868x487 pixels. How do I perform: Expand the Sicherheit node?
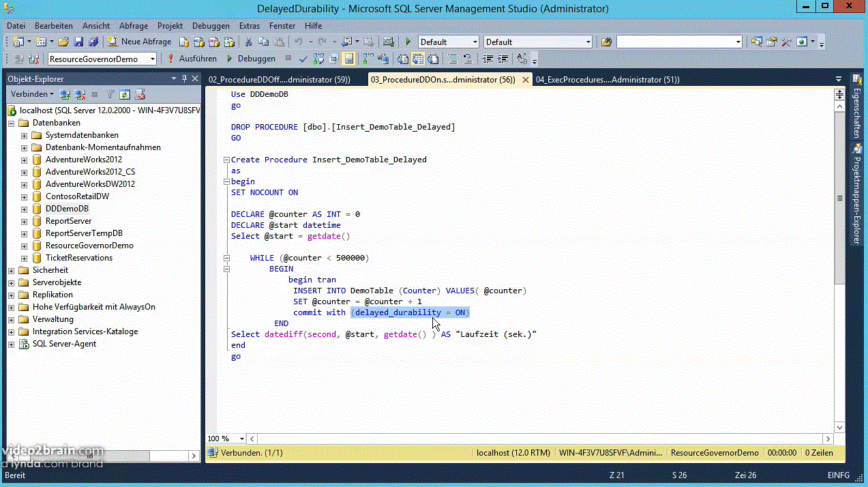[x=12, y=271]
